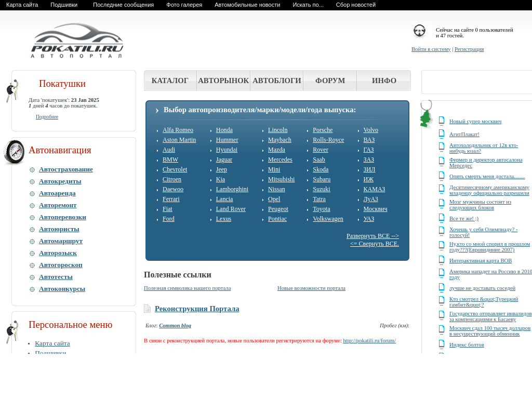Choose Rolls-Royce in brand list
532x399 pixels.
[328, 140]
